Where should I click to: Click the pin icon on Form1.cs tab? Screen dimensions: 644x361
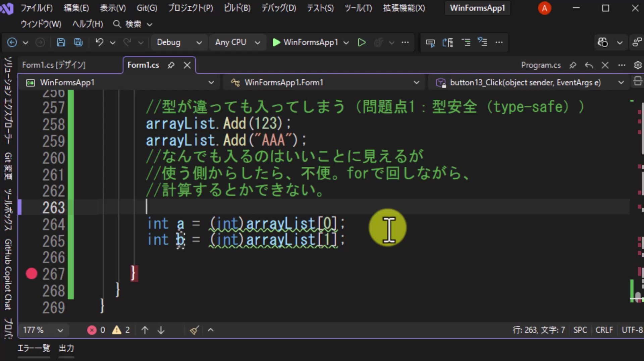[x=171, y=65]
